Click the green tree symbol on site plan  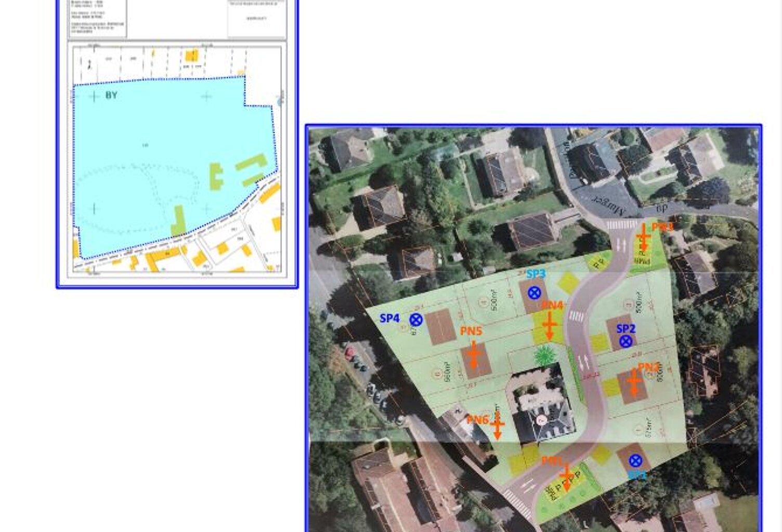point(544,356)
